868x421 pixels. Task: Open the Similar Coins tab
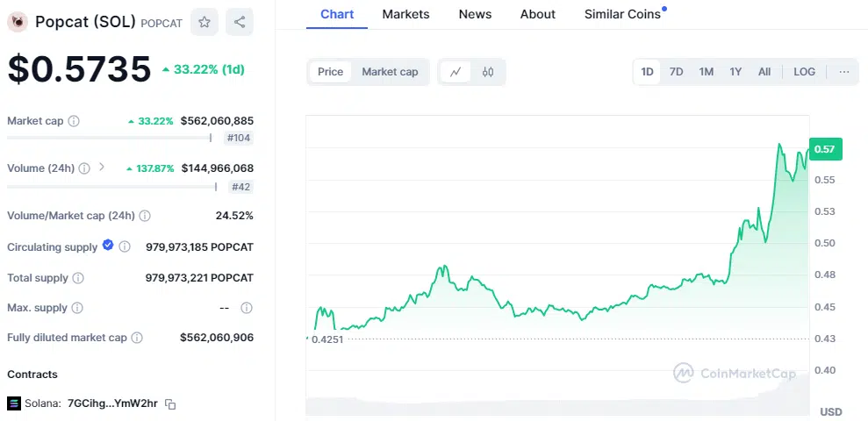pyautogui.click(x=622, y=14)
